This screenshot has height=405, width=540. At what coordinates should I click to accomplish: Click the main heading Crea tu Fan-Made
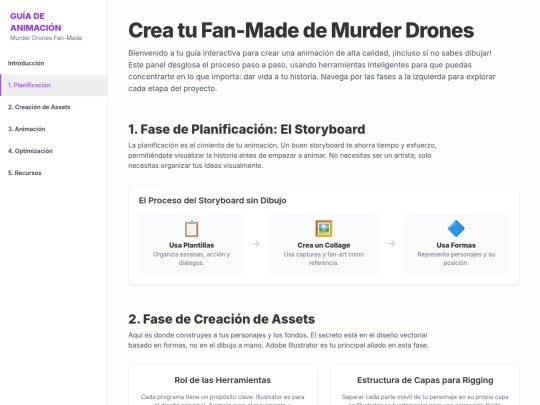pos(301,30)
